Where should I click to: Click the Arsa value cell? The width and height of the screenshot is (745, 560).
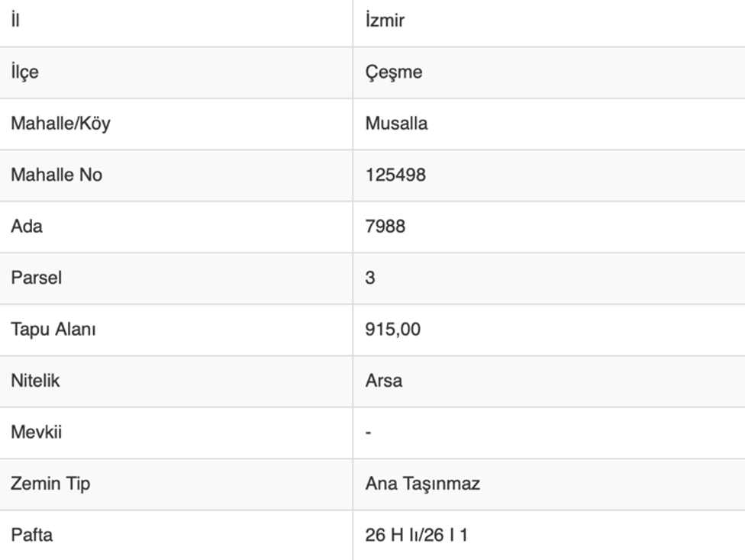tap(384, 381)
